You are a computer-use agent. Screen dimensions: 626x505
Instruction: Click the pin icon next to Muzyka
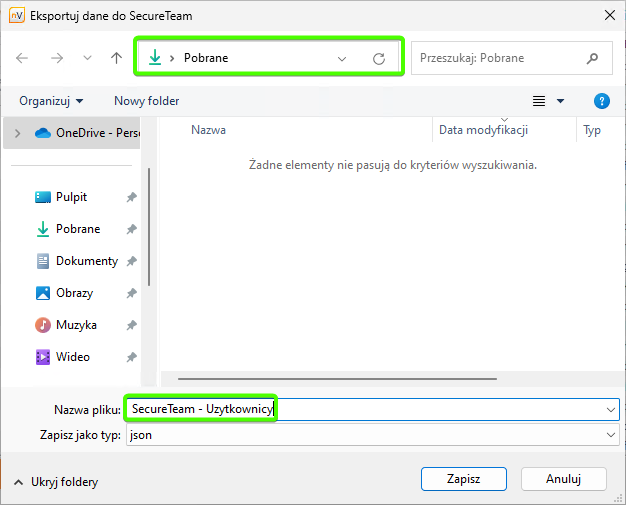pyautogui.click(x=132, y=325)
